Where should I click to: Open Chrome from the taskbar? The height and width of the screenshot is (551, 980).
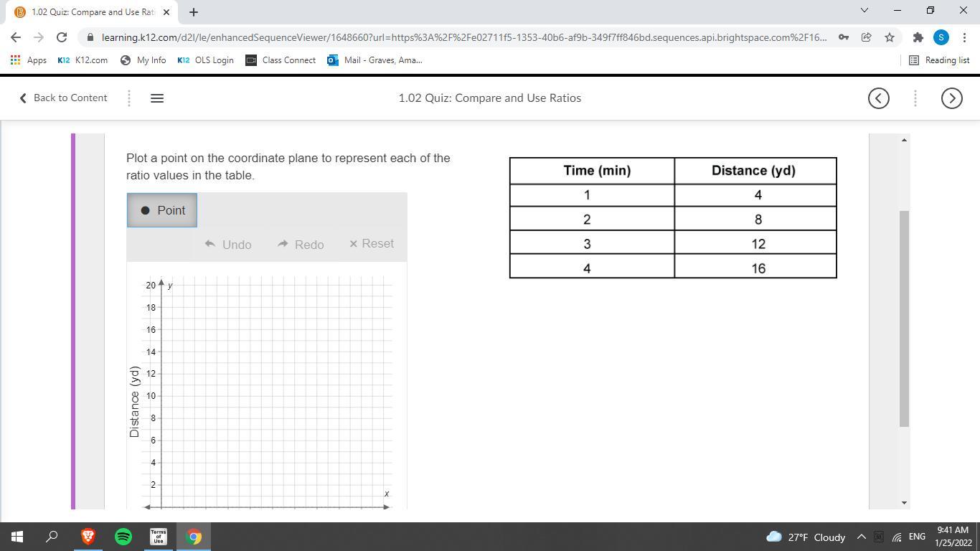click(194, 537)
